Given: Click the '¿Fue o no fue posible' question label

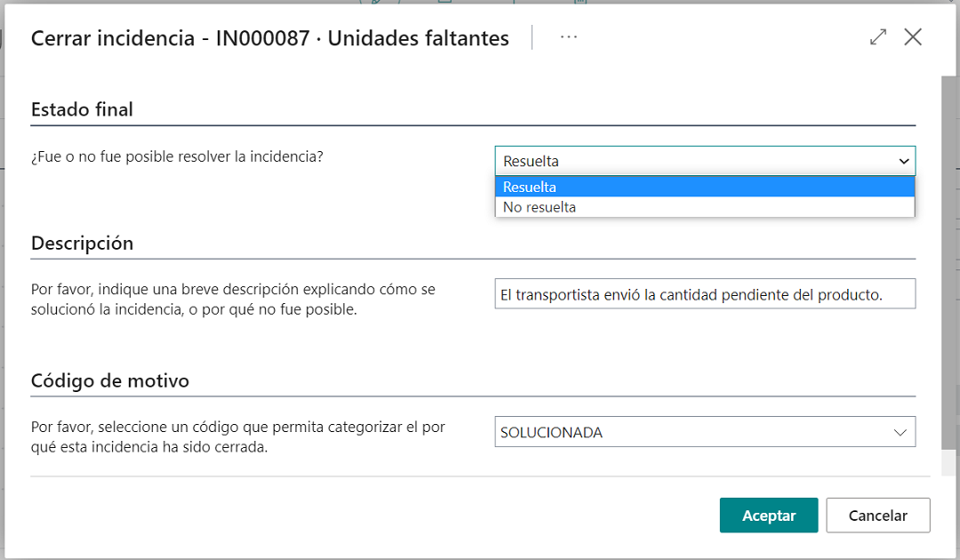Looking at the screenshot, I should coord(177,157).
